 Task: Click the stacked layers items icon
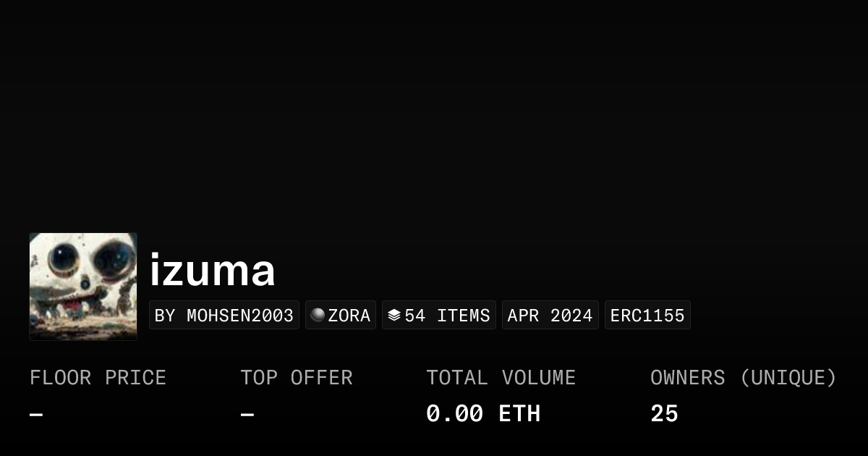tap(393, 315)
